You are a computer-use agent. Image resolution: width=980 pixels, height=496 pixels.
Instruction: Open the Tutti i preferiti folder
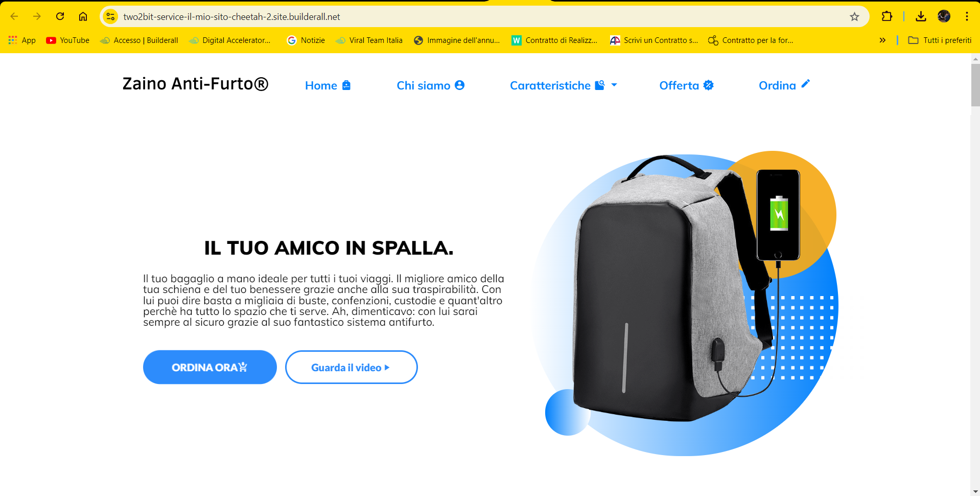[940, 40]
